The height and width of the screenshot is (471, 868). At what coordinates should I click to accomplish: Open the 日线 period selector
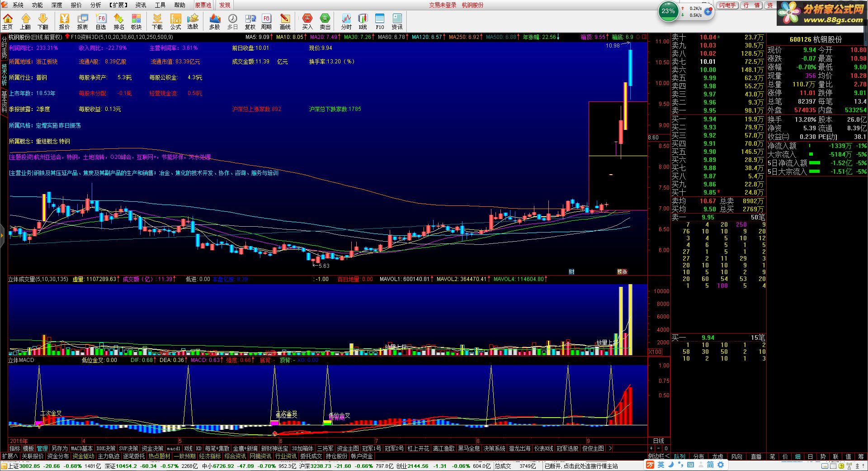(x=659, y=441)
